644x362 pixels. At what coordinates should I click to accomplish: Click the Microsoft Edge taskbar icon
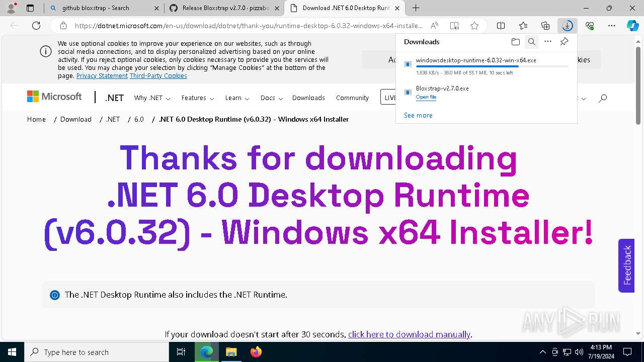point(207,352)
